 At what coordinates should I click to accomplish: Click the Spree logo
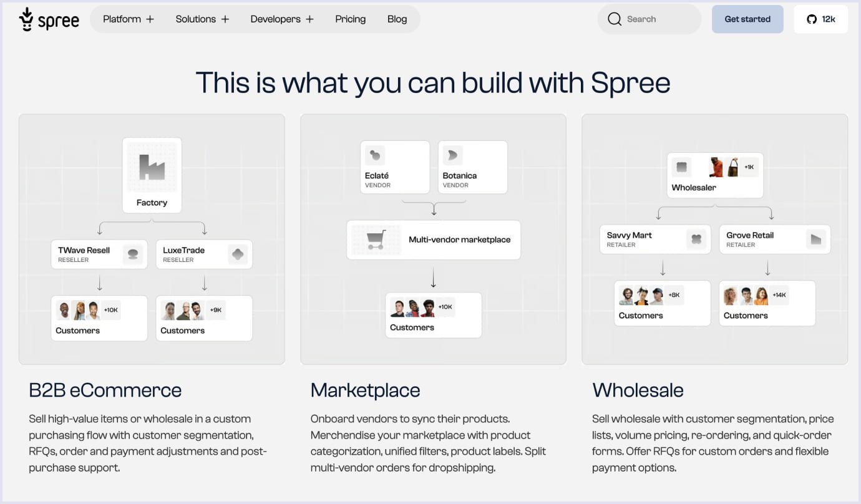pos(49,19)
